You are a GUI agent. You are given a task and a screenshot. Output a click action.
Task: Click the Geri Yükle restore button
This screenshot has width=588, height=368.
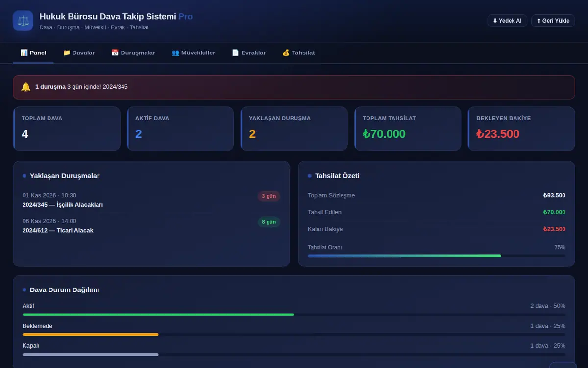coord(553,21)
